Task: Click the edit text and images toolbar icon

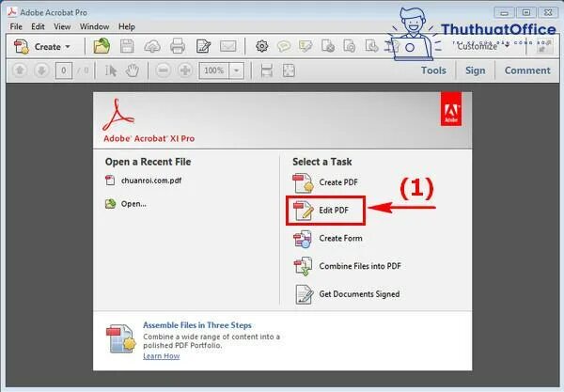Action: [203, 46]
